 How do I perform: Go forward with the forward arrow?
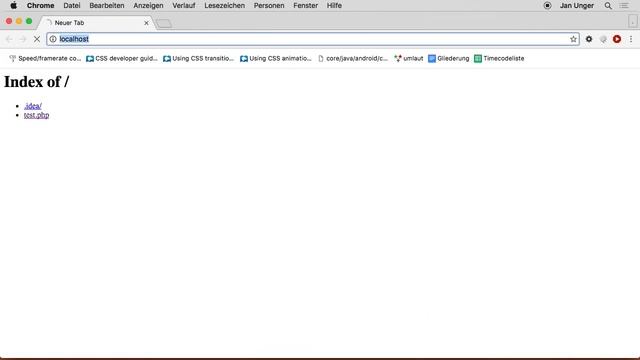pyautogui.click(x=23, y=39)
